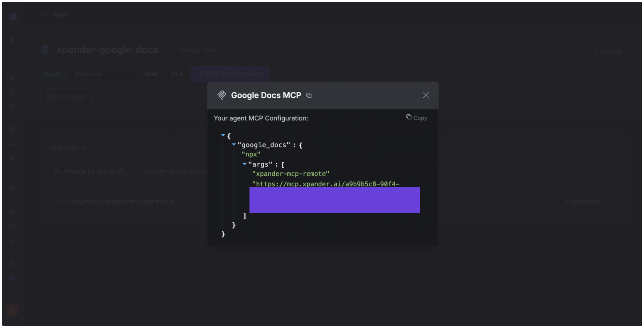Click the Edit Settings button
The height and width of the screenshot is (328, 644).
pyautogui.click(x=66, y=97)
